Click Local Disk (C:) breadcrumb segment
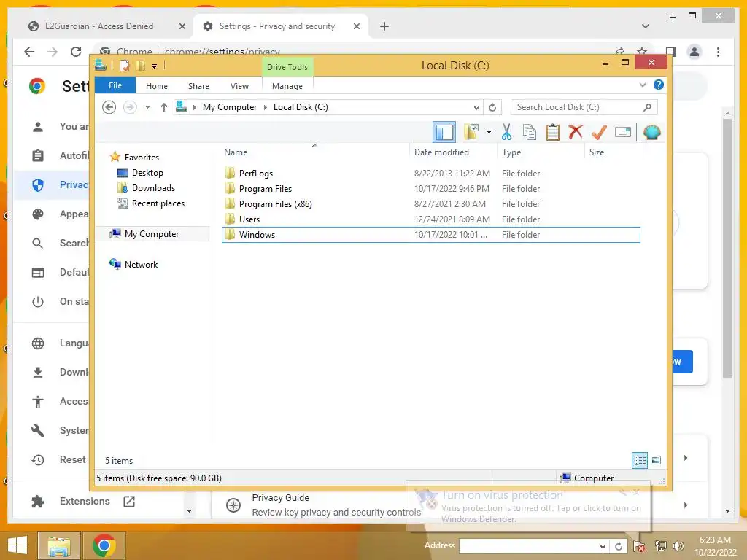747x560 pixels. [x=301, y=107]
